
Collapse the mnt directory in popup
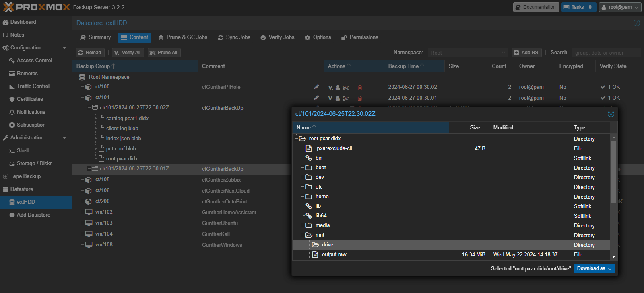pos(303,235)
